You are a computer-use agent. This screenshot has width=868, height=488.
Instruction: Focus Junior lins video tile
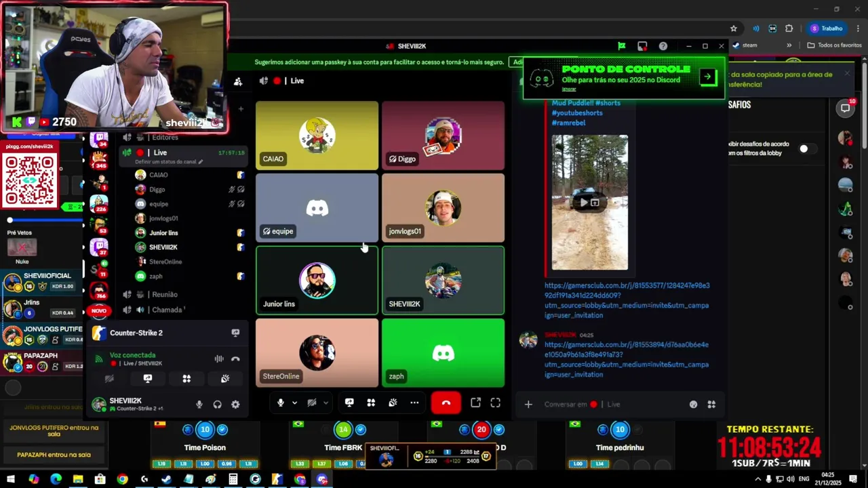point(317,281)
